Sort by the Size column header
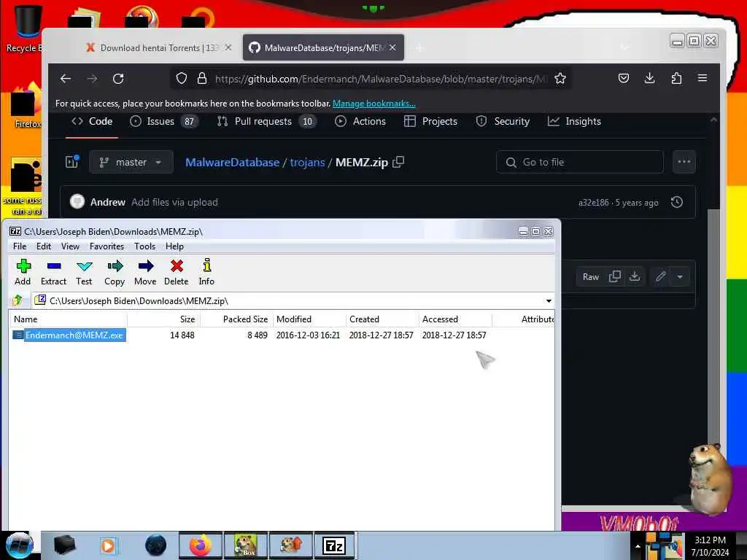This screenshot has height=560, width=747. (x=164, y=319)
